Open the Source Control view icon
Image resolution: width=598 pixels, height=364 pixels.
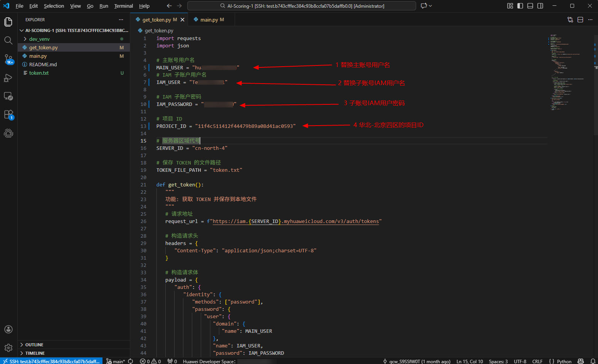coord(8,59)
